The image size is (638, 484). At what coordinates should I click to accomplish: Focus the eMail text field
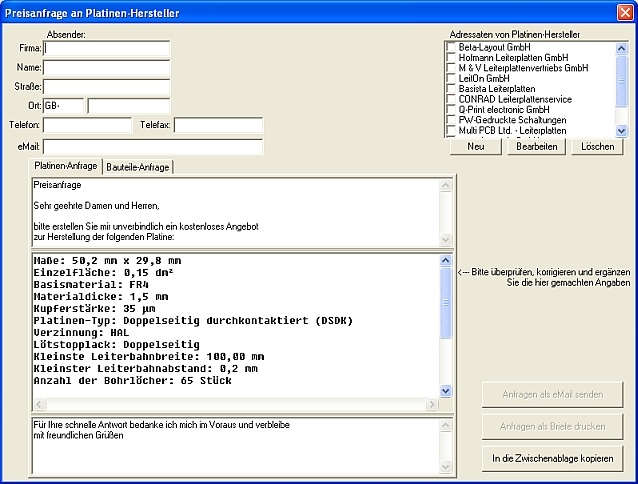[x=152, y=147]
